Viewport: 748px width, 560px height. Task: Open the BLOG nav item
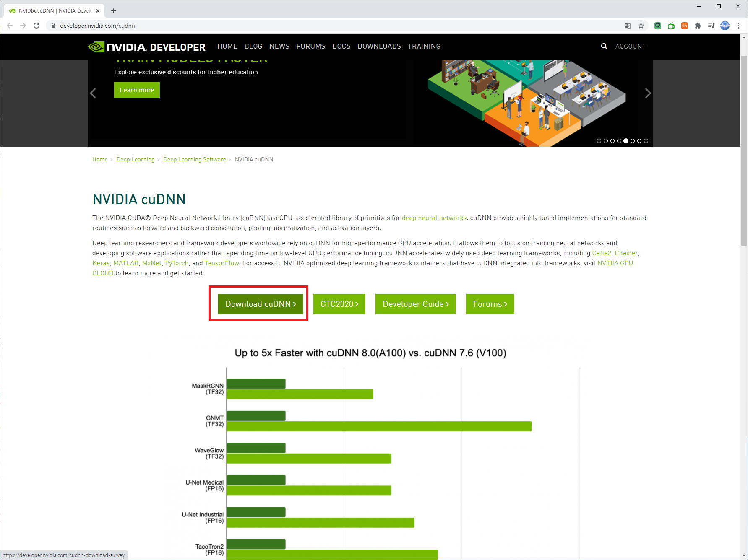253,46
